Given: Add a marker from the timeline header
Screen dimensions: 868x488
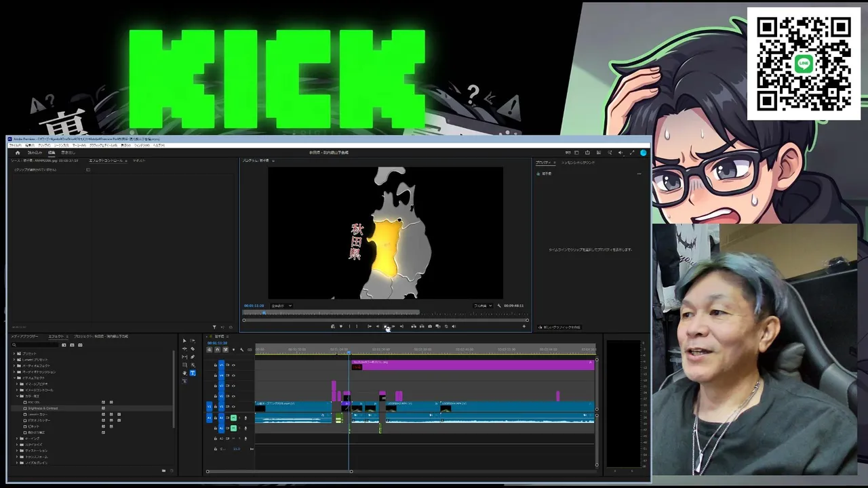Looking at the screenshot, I should 233,350.
